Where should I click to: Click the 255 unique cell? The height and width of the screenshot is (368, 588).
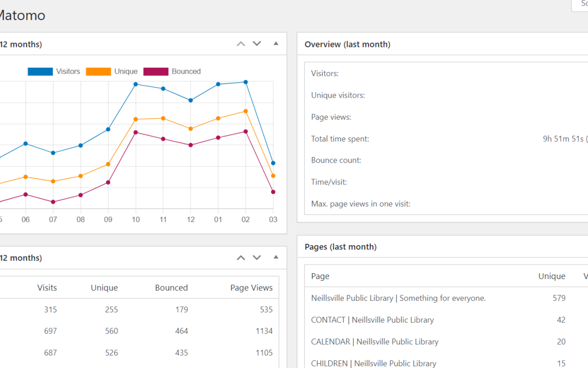pyautogui.click(x=112, y=310)
